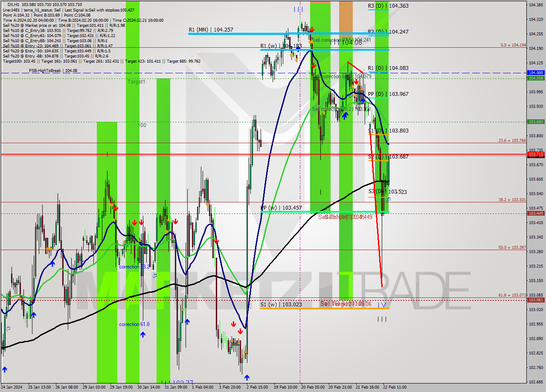Viewport: 546px width, 392px height.
Task: Click the green 104.056 price tag
Action: [536, 78]
